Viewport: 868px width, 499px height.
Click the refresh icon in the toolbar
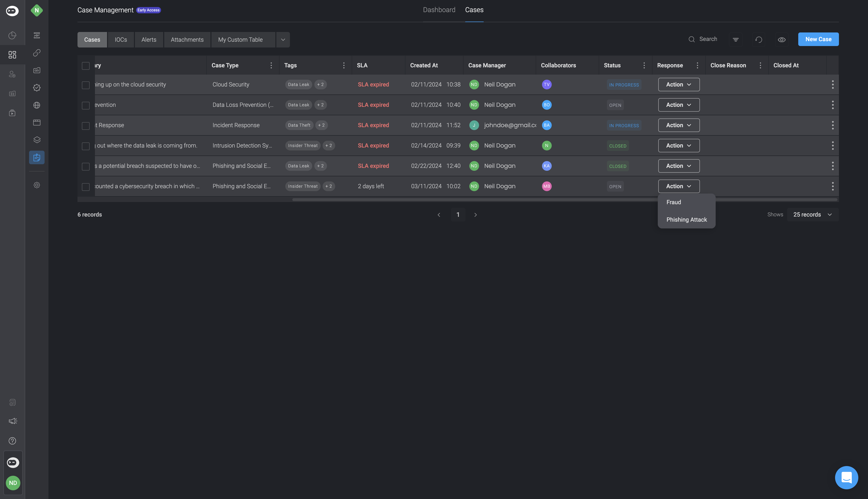[758, 39]
